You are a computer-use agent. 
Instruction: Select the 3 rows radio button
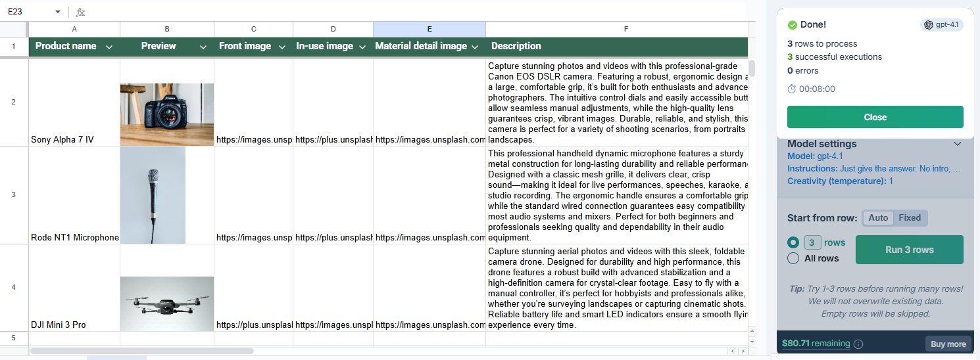click(x=793, y=242)
